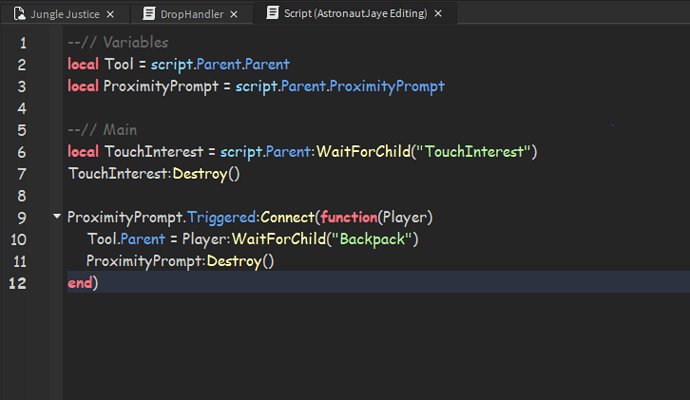Close the Jungle Justice tab
Image resolution: width=690 pixels, height=400 pixels.
point(110,14)
